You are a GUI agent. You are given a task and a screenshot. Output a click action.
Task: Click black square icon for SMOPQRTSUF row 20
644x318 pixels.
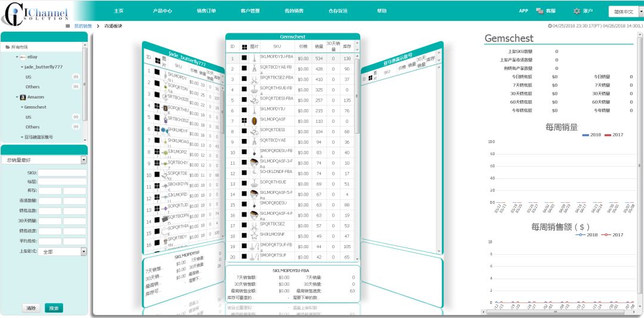point(244,257)
